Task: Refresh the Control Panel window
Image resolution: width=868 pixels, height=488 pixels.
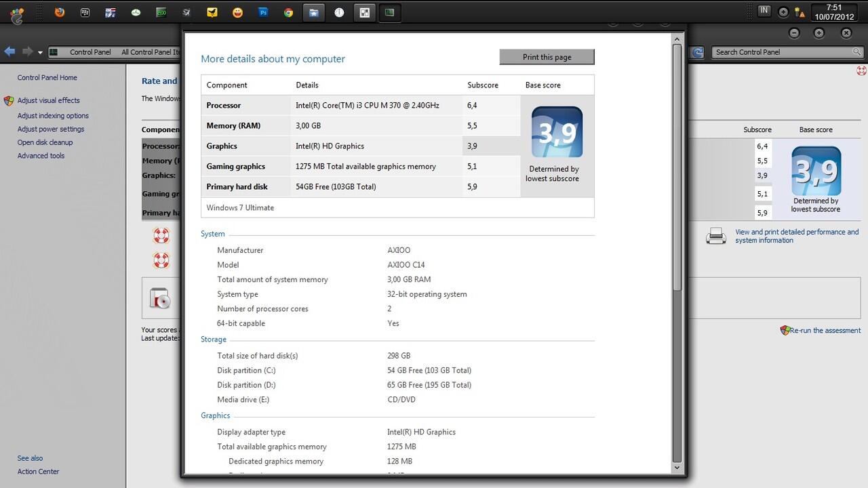Action: (x=698, y=52)
